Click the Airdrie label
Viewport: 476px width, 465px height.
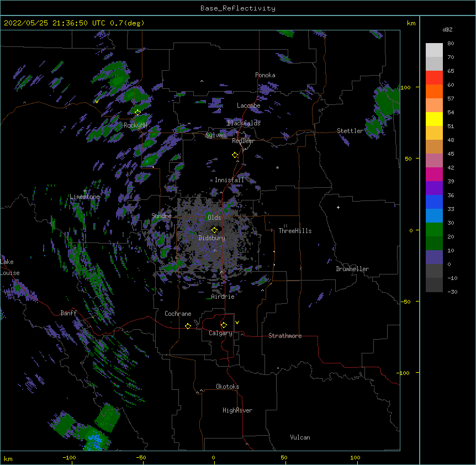223,297
